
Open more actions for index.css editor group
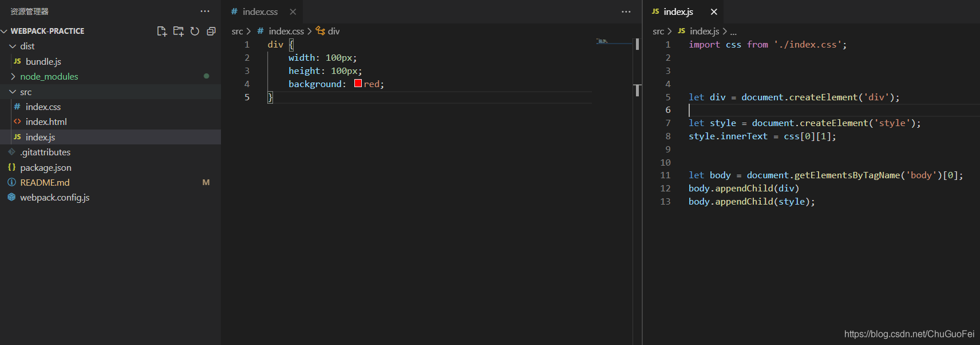626,11
